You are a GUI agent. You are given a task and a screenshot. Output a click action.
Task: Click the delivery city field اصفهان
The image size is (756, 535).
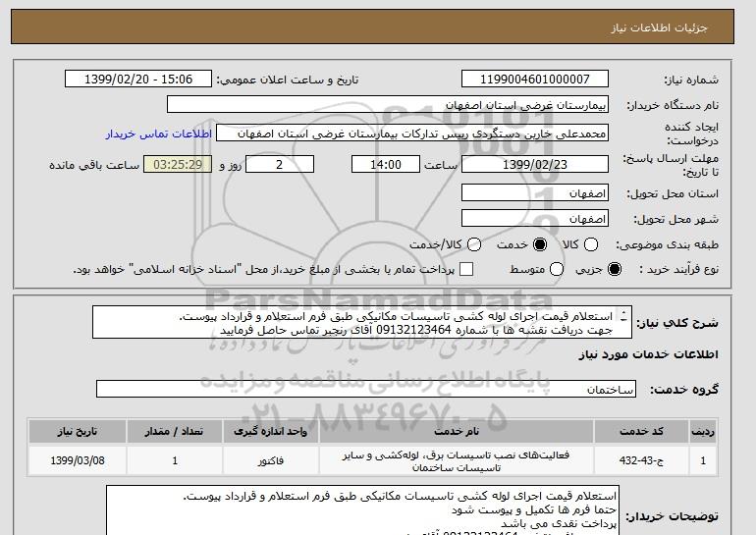[535, 218]
